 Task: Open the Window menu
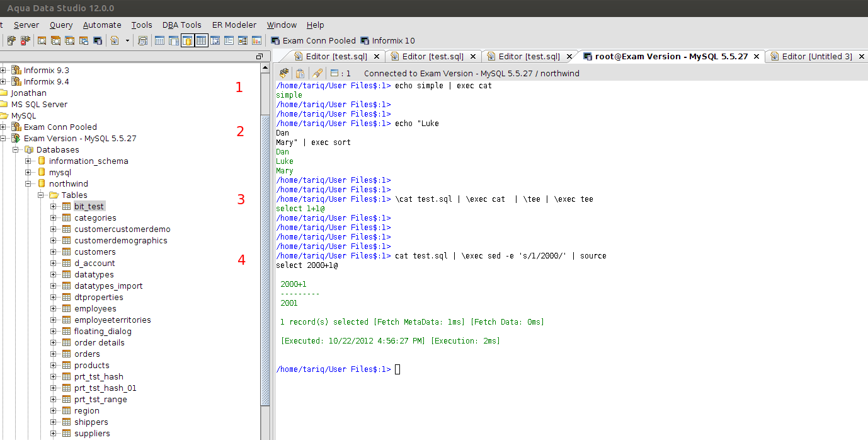tap(282, 25)
